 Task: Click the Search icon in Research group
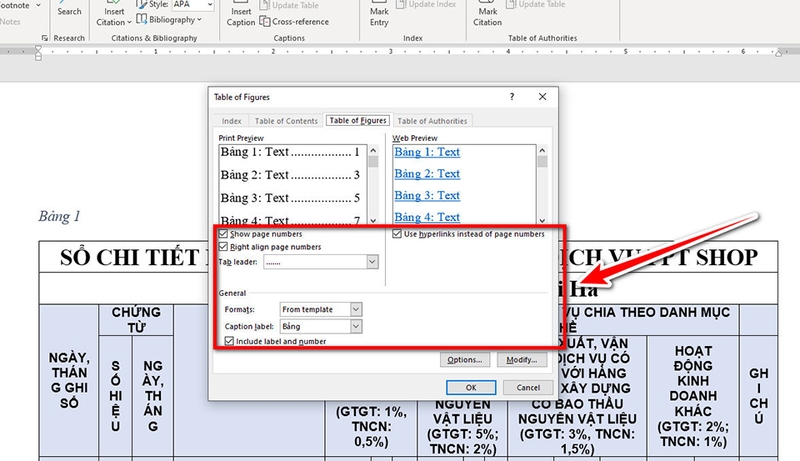(69, 10)
